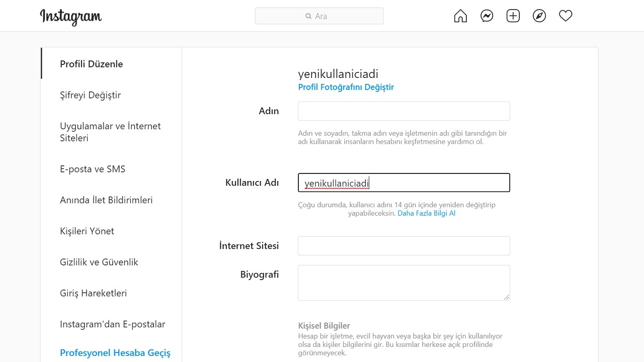Screen dimensions: 644x362
Task: Click into the Adın input field
Action: tap(404, 111)
